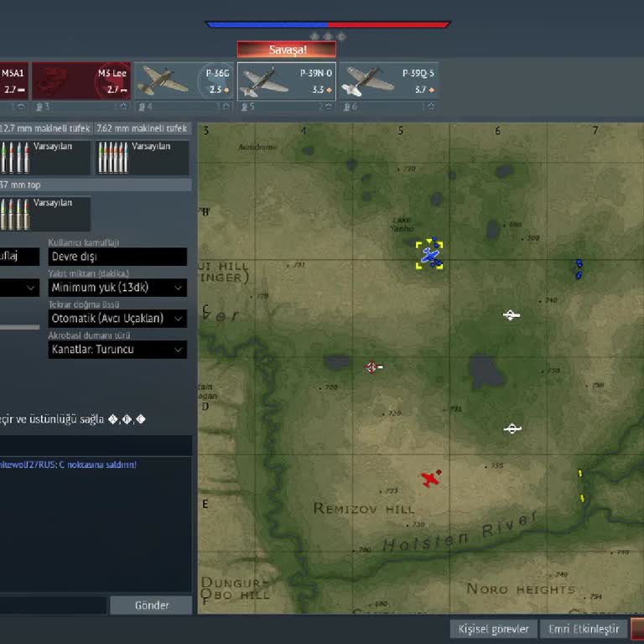
Task: Choose the 37 mm top Varsayılan belt
Action: click(45, 214)
